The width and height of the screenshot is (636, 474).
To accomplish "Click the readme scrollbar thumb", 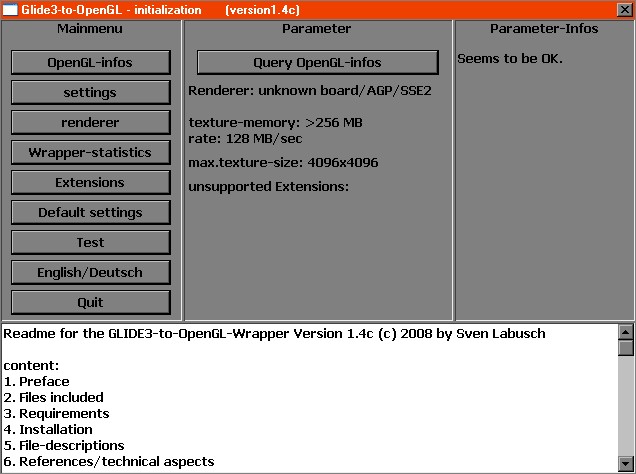I will [626, 348].
